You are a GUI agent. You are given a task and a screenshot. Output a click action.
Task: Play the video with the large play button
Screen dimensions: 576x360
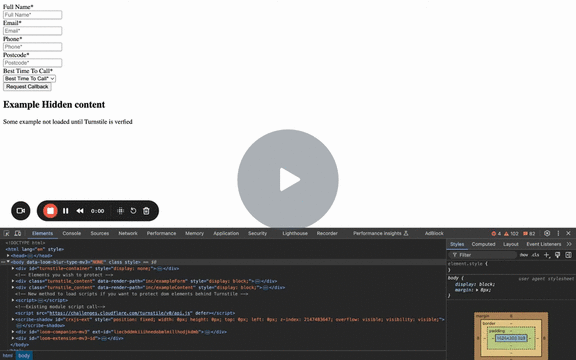pos(288,180)
